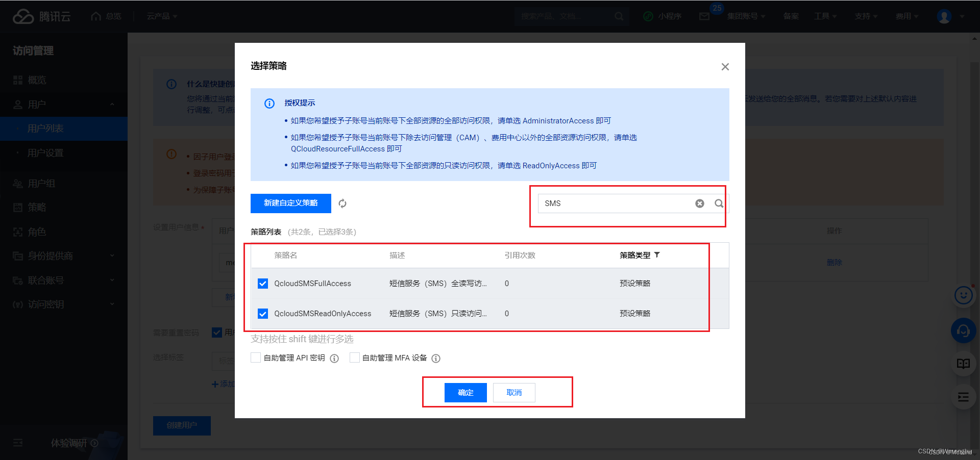The width and height of the screenshot is (980, 460).
Task: Open the customer service headset icon
Action: click(964, 331)
